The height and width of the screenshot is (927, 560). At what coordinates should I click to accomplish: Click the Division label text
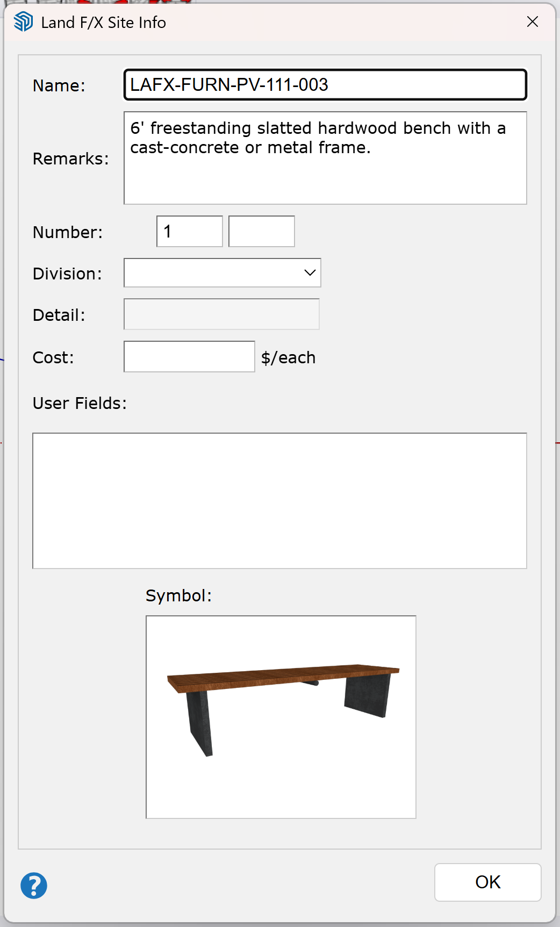click(67, 274)
